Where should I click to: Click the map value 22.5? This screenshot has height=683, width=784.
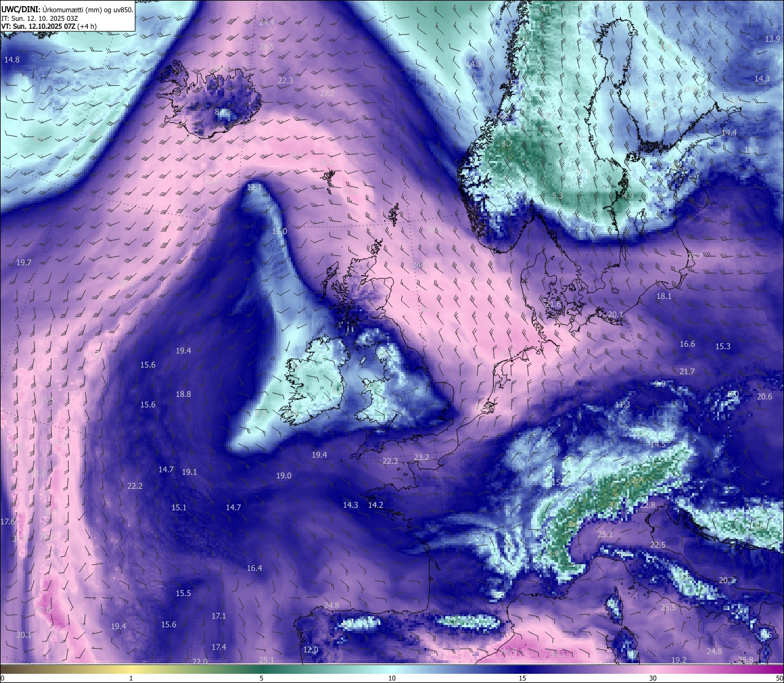click(x=658, y=545)
